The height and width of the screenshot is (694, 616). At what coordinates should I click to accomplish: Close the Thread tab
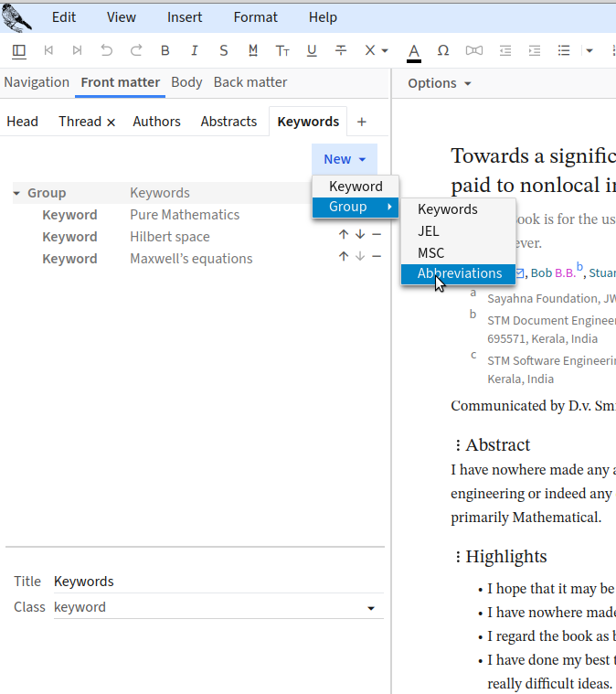112,122
